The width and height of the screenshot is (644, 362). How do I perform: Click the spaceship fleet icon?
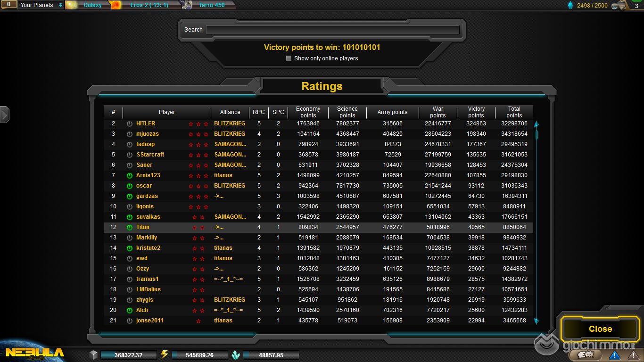pos(621,6)
